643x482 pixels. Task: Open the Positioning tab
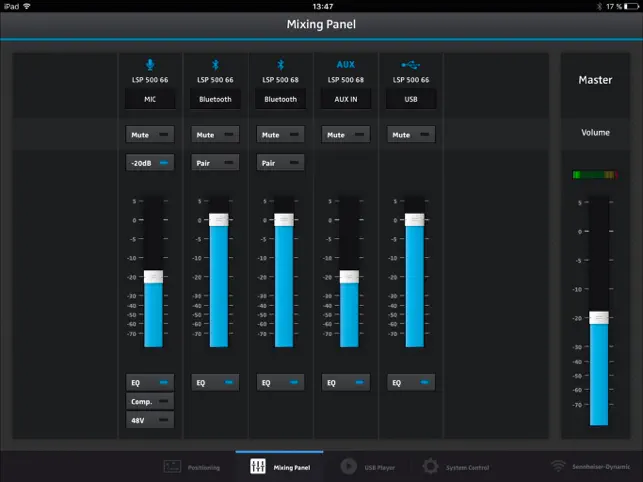coord(192,467)
